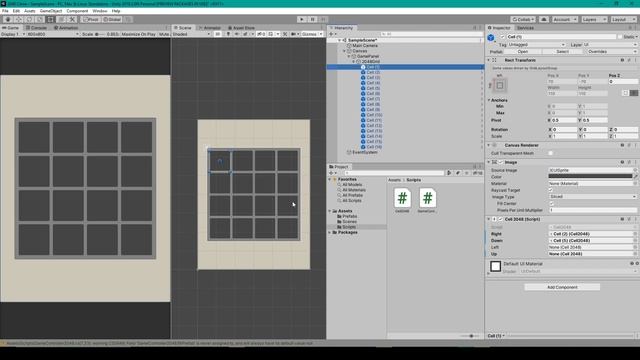Screen dimensions: 640x360
Task: Select the GameController script asset icon
Action: point(427,198)
